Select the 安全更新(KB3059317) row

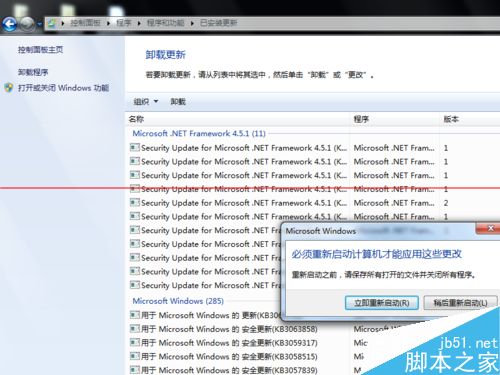(224, 343)
